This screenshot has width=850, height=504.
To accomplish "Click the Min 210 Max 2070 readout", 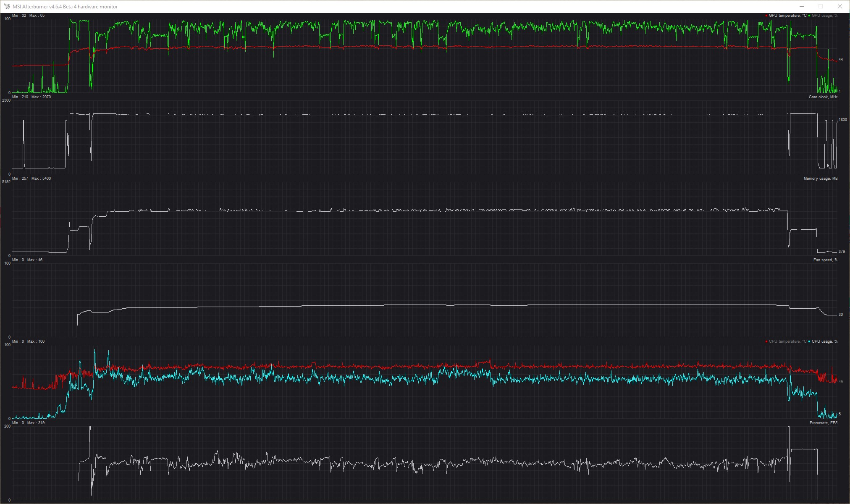I will pos(31,97).
